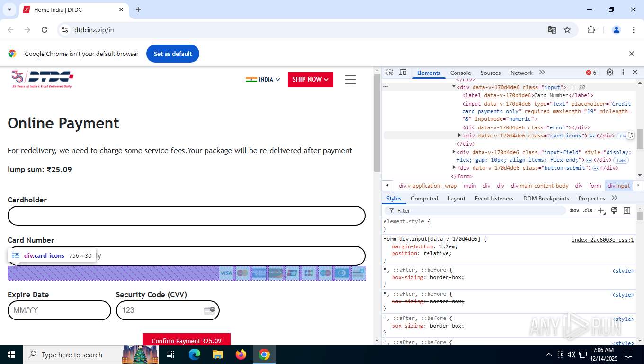Open the Properties tab

point(592,198)
